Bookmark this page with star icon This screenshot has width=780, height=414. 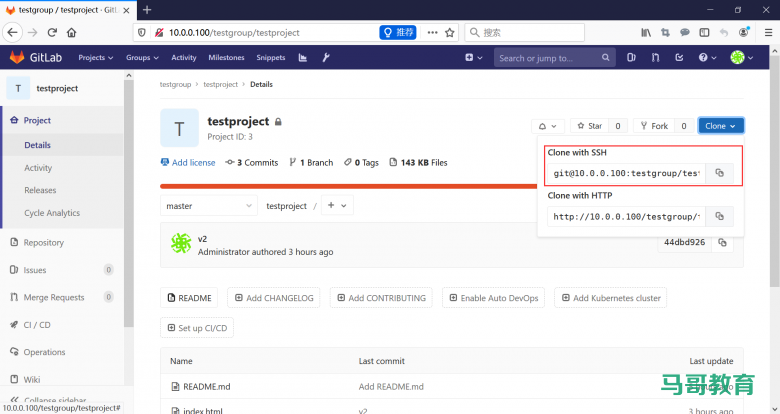click(450, 33)
